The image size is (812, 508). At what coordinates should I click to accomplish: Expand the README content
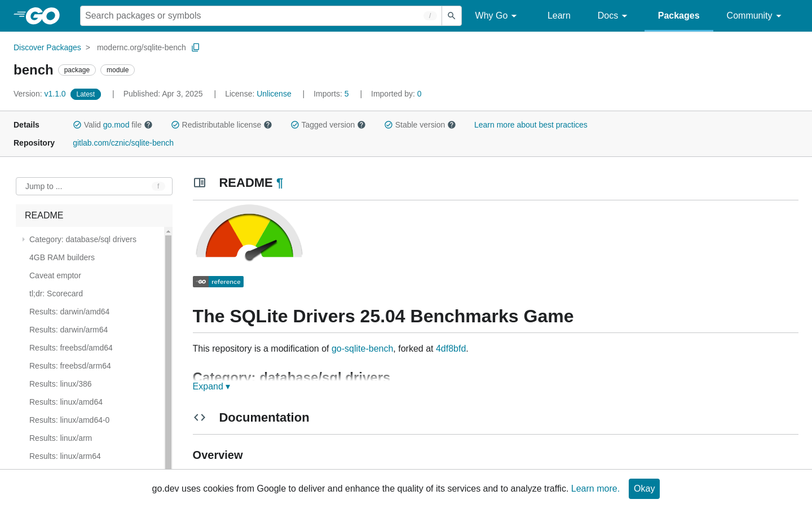click(x=211, y=386)
